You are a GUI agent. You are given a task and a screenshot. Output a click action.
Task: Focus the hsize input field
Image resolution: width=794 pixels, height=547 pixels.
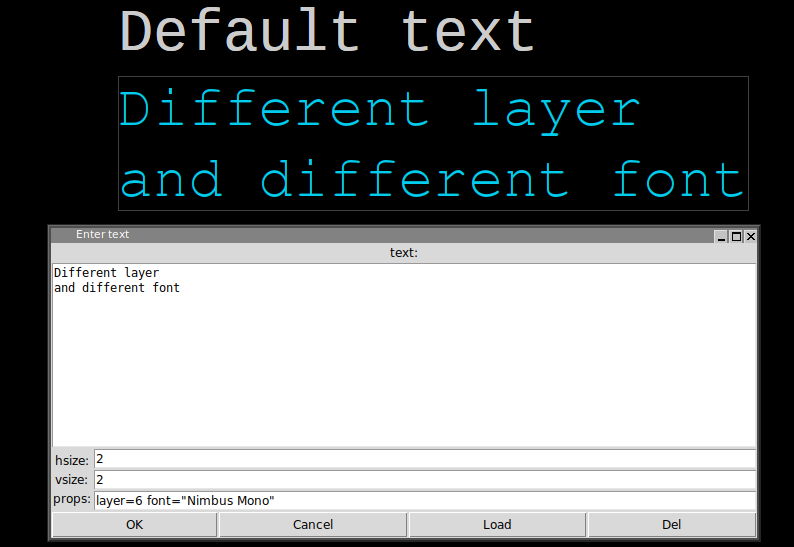click(x=424, y=459)
